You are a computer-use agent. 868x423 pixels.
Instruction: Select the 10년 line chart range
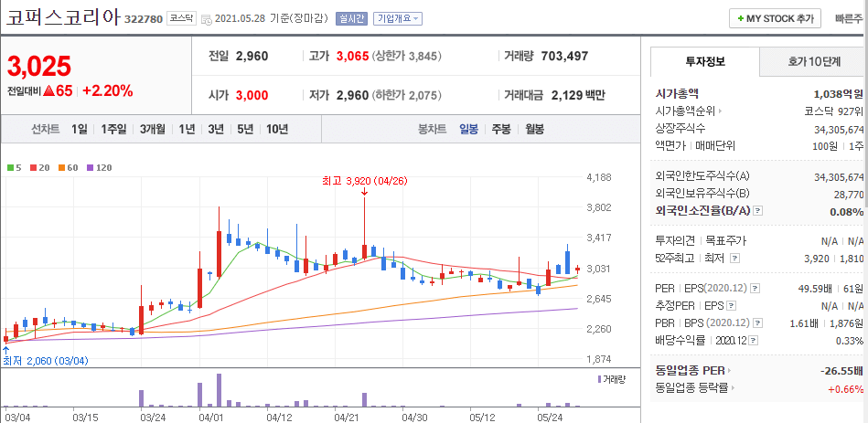click(277, 130)
